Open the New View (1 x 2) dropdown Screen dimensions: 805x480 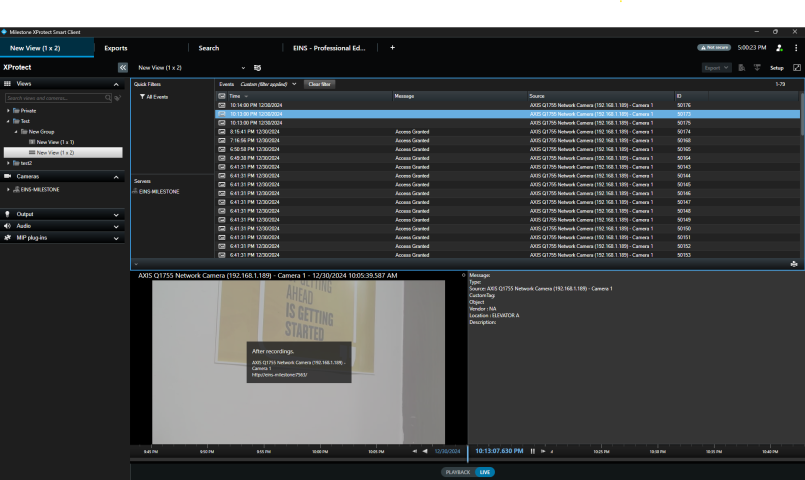tap(243, 67)
